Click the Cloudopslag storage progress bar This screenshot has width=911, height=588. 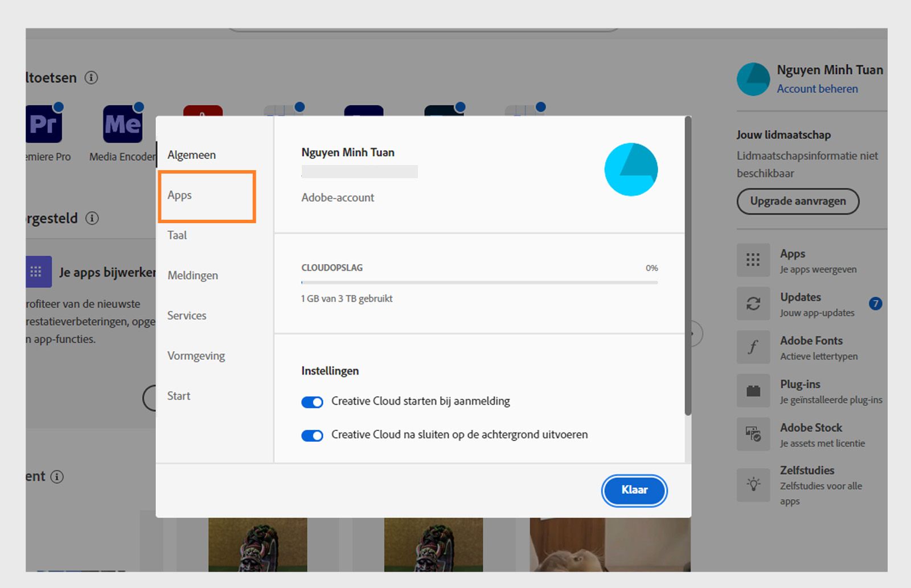tap(479, 282)
